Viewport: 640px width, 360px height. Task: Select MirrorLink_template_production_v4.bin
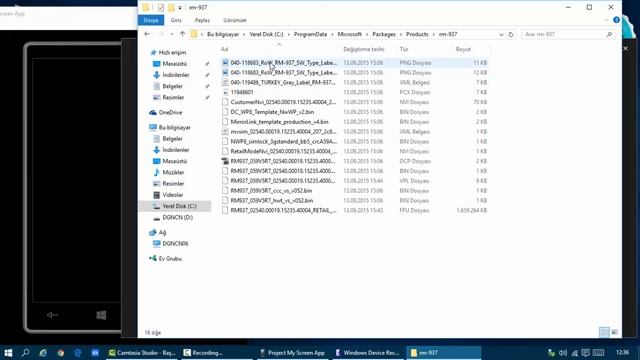pos(354,122)
